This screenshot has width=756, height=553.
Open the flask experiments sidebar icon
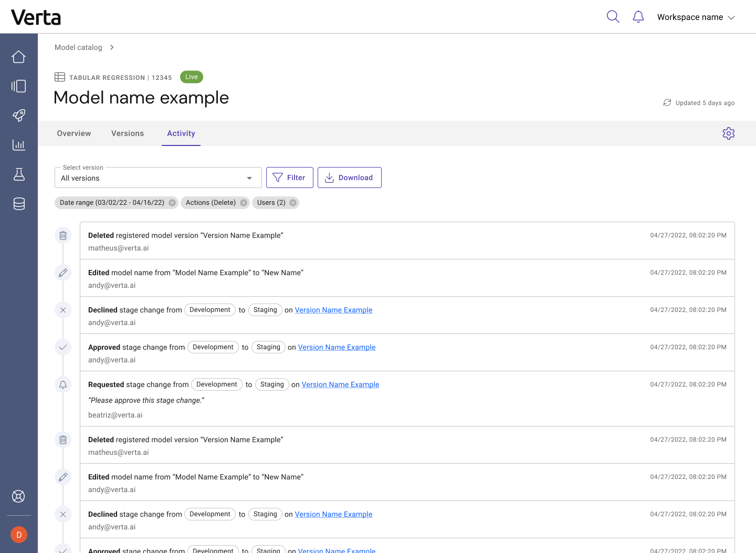point(19,174)
